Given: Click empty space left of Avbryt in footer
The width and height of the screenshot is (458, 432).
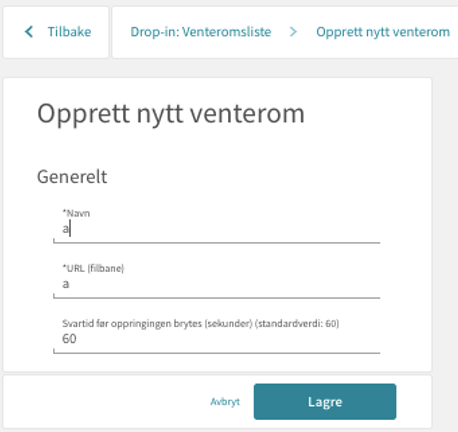Looking at the screenshot, I should point(107,402).
